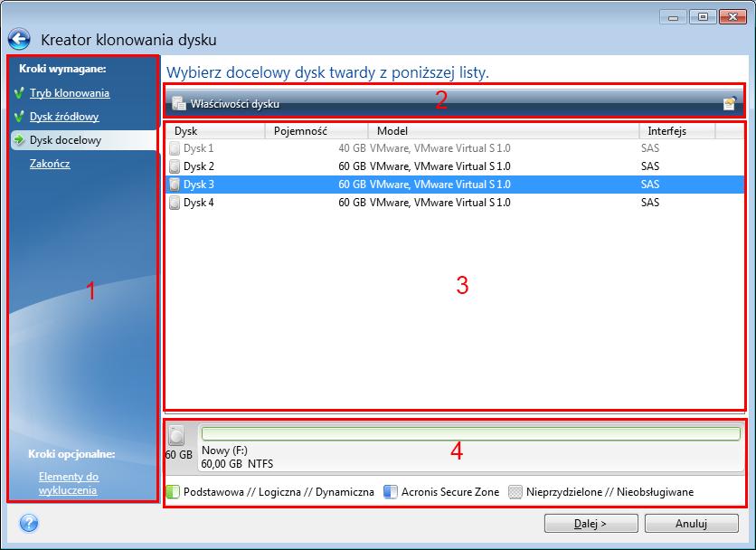Screen dimensions: 756x550
Task: Click the 60,00 GB NTFS partition text
Action: [x=237, y=464]
